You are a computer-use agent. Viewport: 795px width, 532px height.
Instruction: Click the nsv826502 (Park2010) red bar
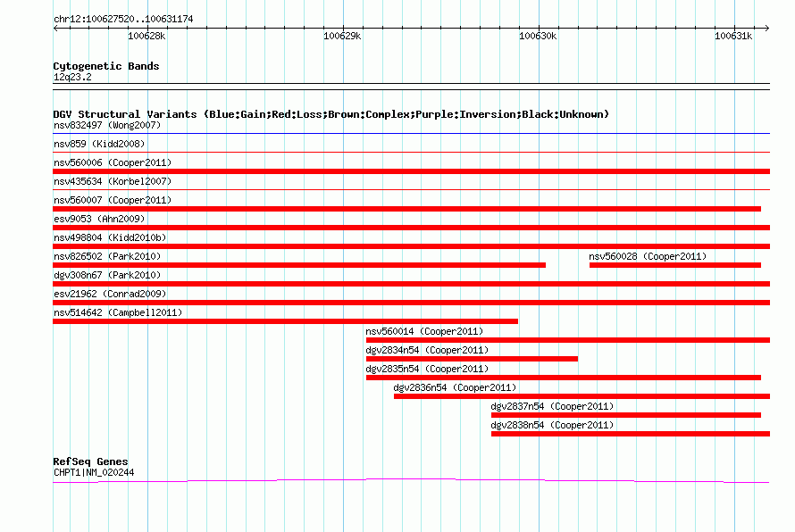(299, 265)
